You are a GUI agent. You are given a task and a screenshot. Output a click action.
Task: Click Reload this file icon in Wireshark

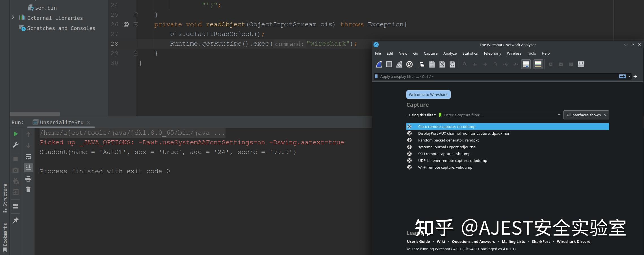[452, 64]
